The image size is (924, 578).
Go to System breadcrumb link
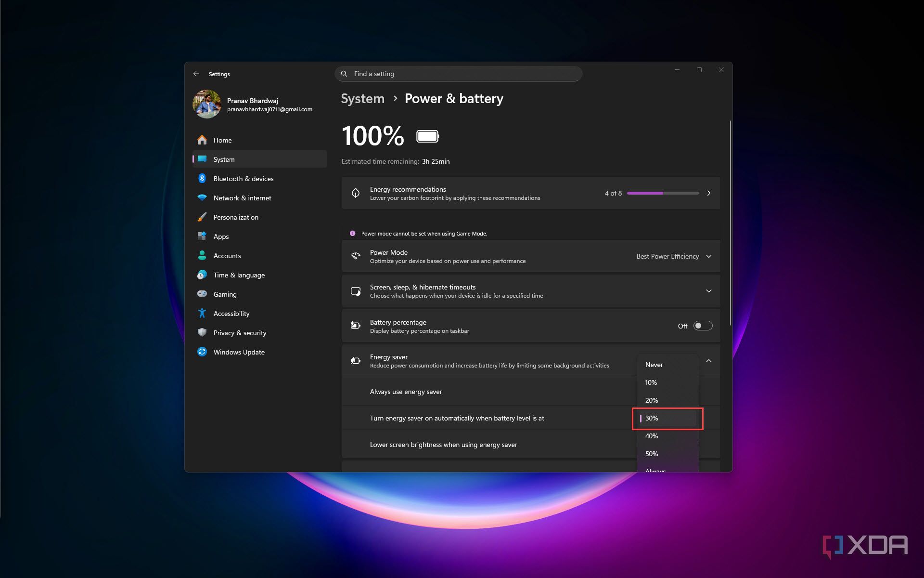pos(362,99)
